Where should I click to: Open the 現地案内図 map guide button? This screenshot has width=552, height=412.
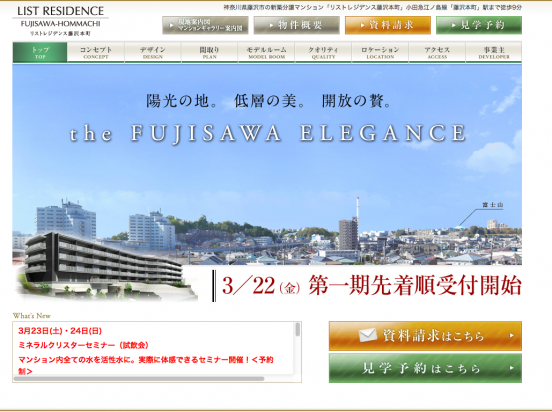point(205,25)
